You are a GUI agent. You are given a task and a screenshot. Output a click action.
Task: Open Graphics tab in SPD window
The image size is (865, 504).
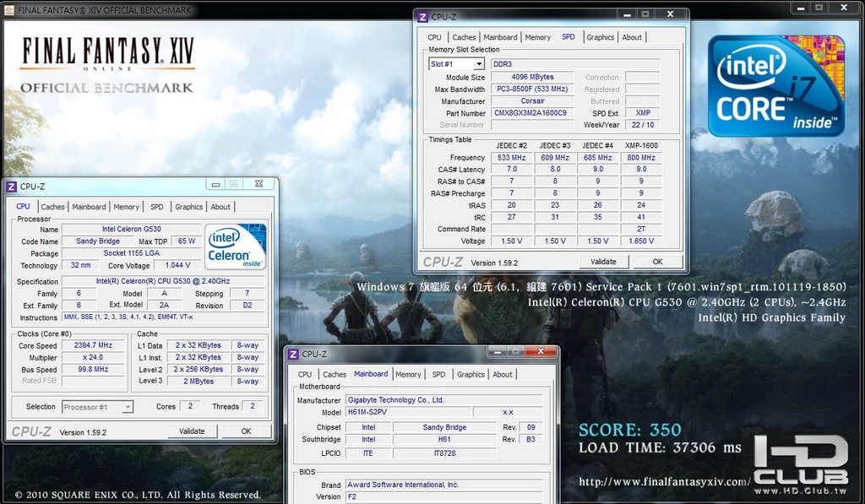pos(601,37)
